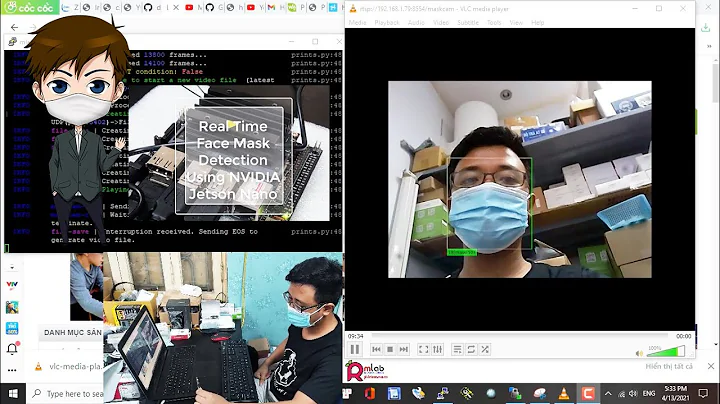
Task: Skip to next media in VLC
Action: pos(403,349)
